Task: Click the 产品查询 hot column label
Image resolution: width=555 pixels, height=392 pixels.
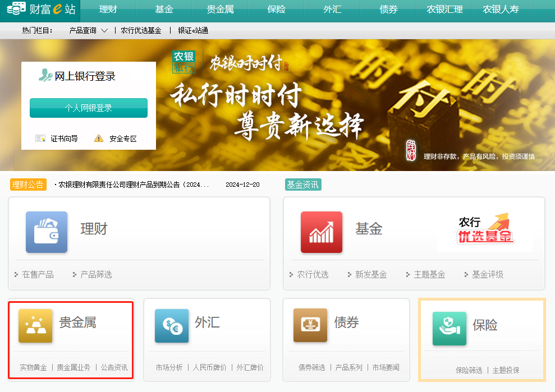Action: point(83,31)
